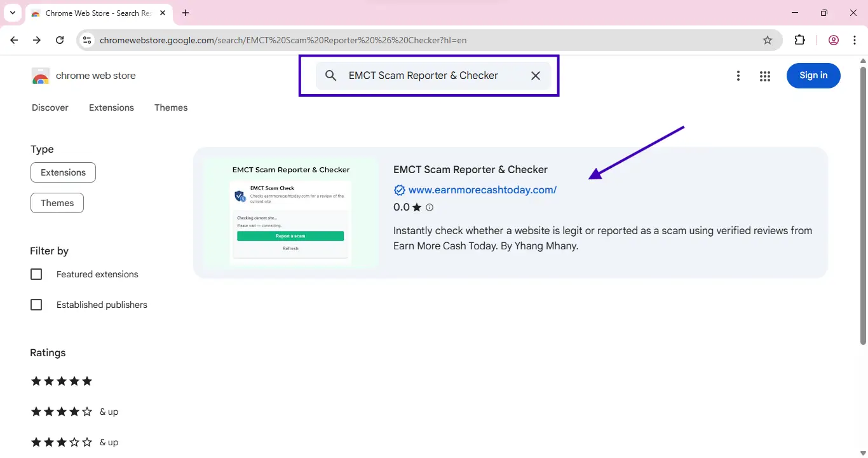Image resolution: width=868 pixels, height=458 pixels.
Task: Check the Established publishers filter
Action: (x=36, y=305)
